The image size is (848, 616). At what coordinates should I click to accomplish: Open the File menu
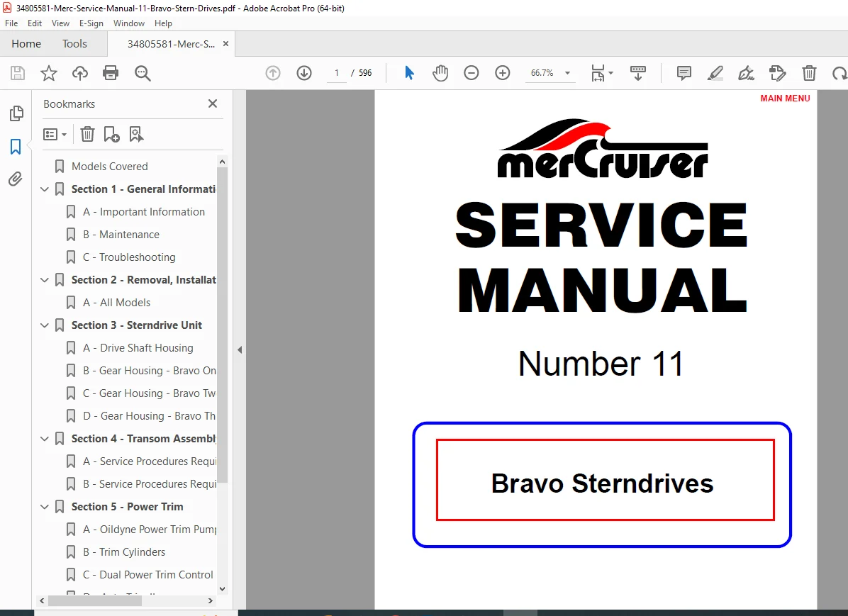11,23
